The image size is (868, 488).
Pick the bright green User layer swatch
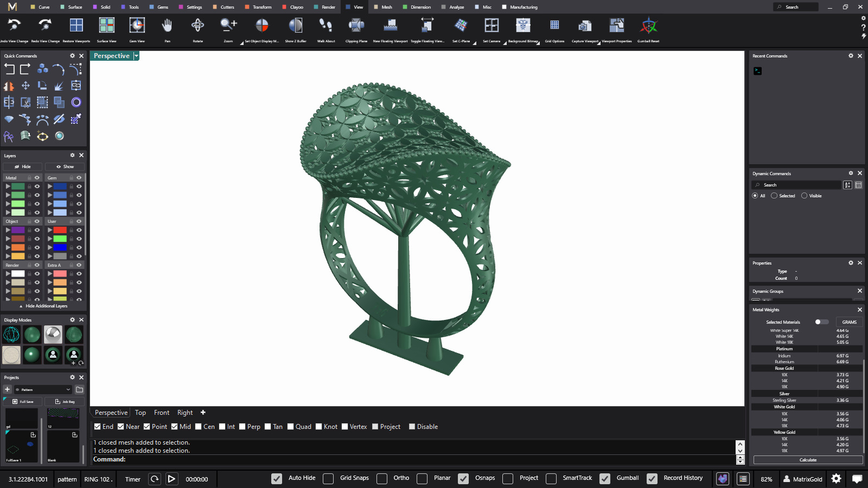[x=60, y=239]
